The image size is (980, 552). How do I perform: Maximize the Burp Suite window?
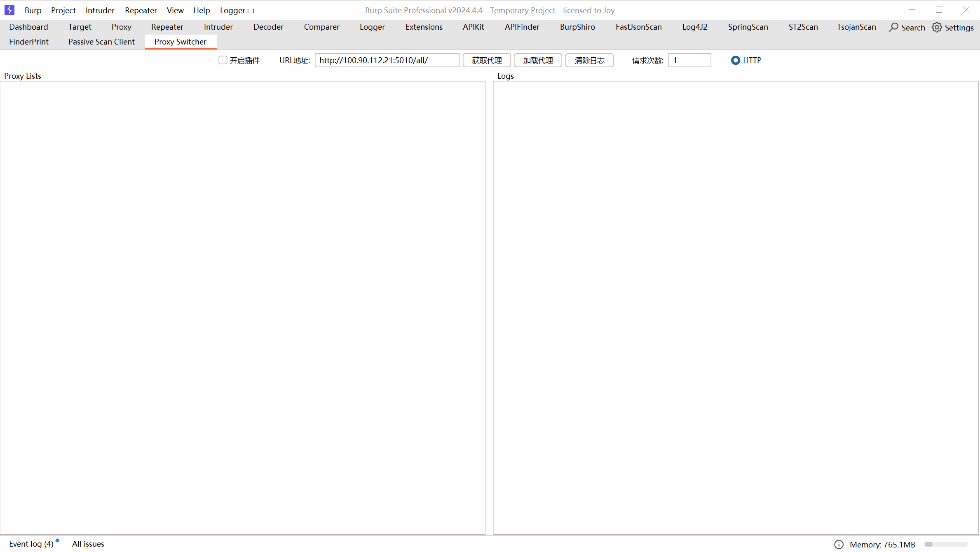point(939,10)
